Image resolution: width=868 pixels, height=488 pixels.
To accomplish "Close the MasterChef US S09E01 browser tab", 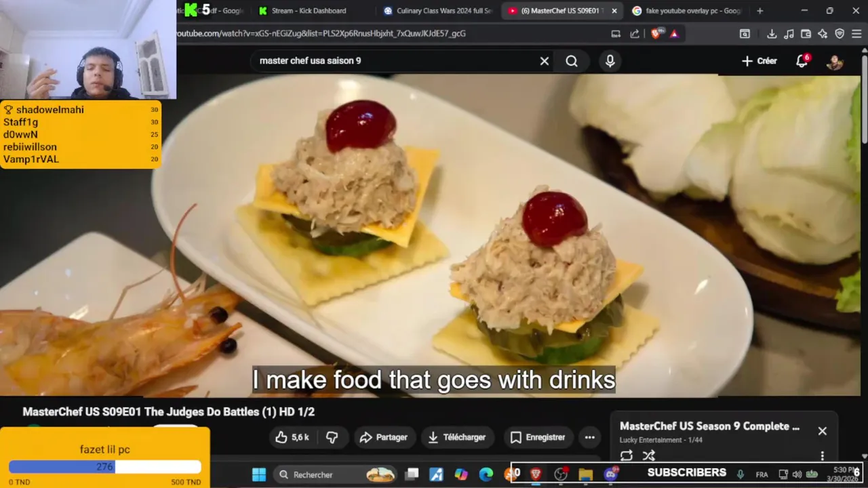I will tap(614, 11).
